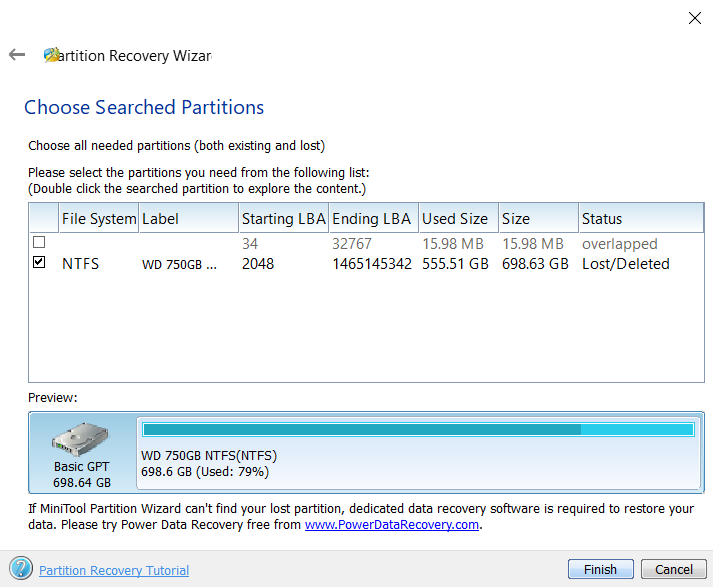Click the Partition Recovery Wizard app icon
The height and width of the screenshot is (587, 713).
coord(51,55)
